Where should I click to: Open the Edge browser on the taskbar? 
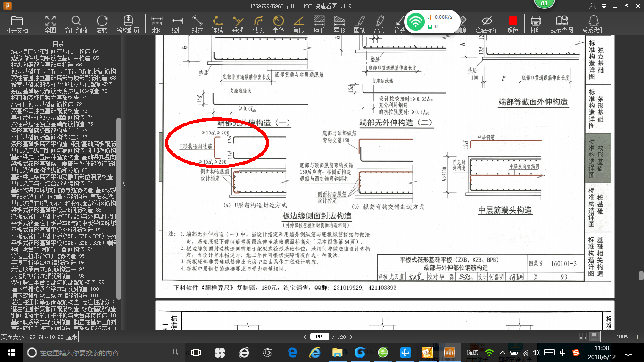click(x=292, y=352)
